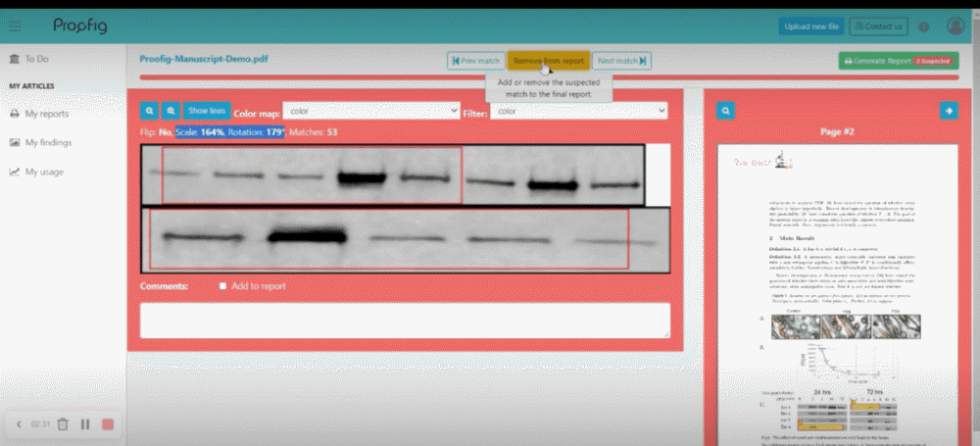This screenshot has height=446, width=980.
Task: Pause the screen recording
Action: (x=85, y=424)
